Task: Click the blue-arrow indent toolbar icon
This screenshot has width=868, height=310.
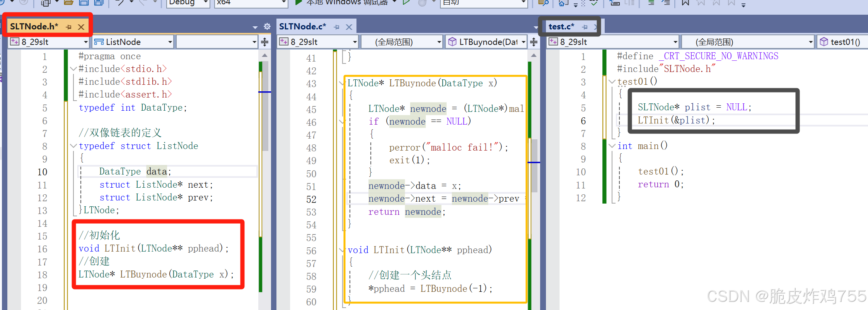Action: pos(665,2)
